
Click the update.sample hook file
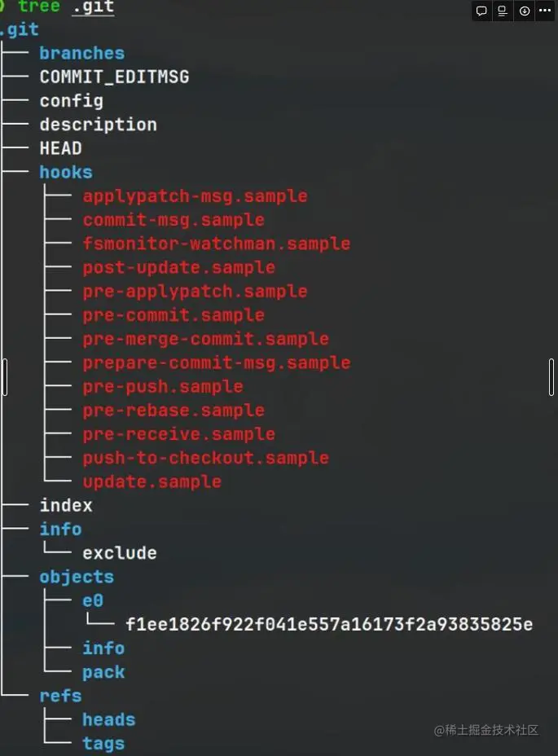(x=152, y=481)
